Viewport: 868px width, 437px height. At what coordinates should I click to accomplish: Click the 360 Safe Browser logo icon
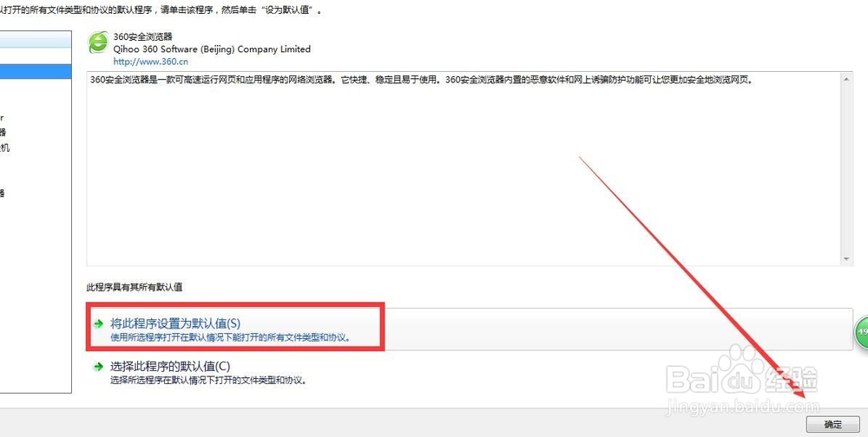tap(99, 42)
